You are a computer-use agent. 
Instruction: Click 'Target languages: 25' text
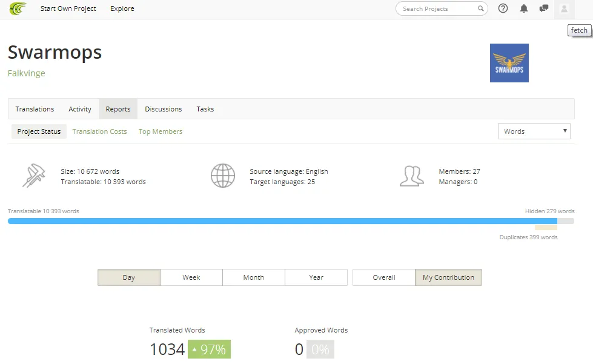[x=282, y=182]
